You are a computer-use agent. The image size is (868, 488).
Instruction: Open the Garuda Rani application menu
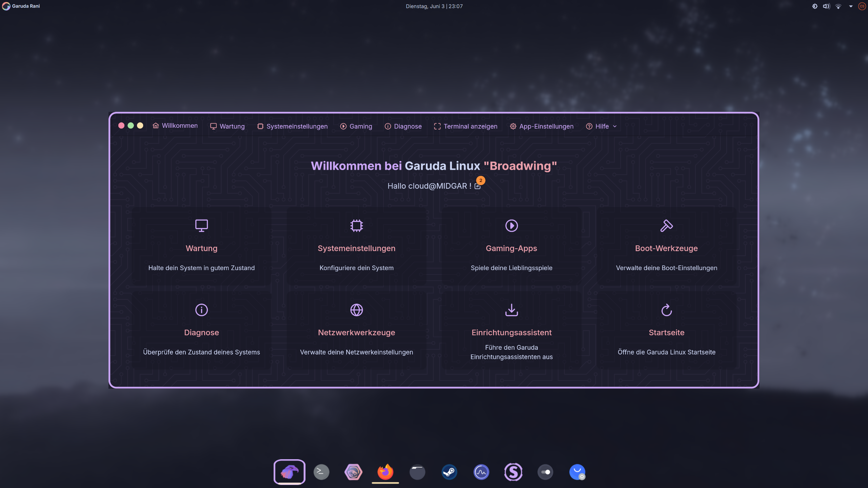[21, 6]
